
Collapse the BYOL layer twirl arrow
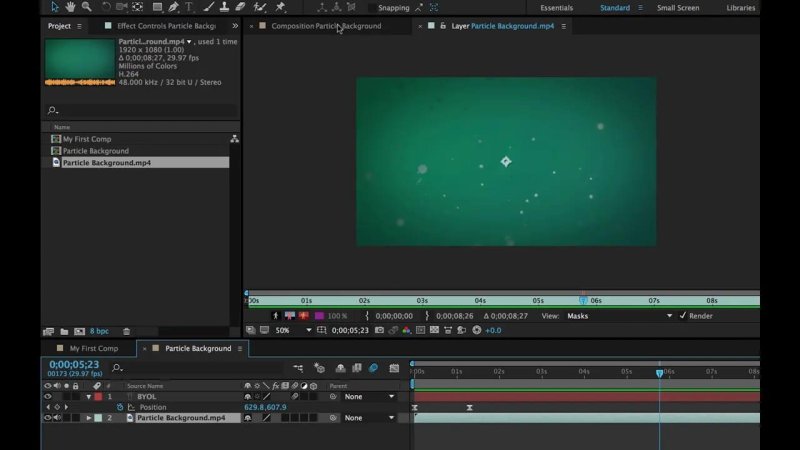pyautogui.click(x=89, y=396)
